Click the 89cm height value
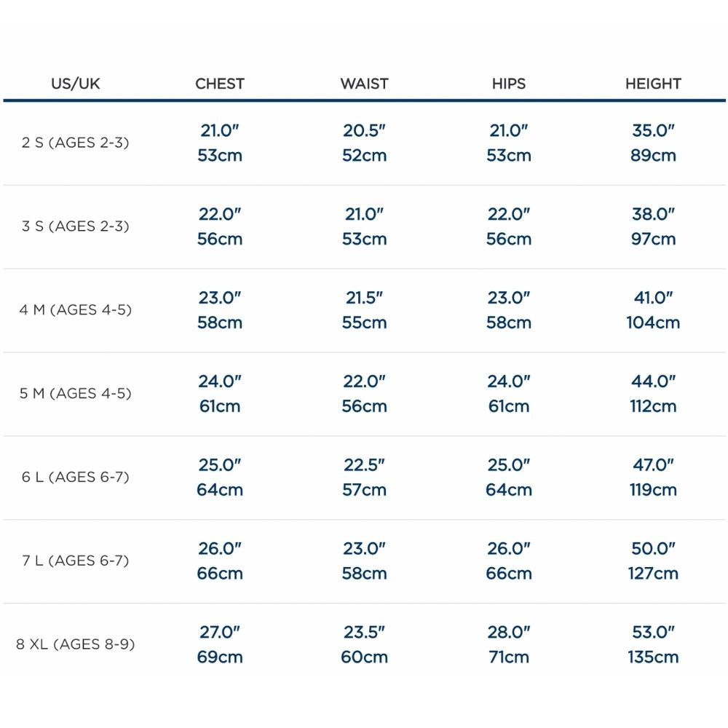The height and width of the screenshot is (728, 728). pos(653,155)
